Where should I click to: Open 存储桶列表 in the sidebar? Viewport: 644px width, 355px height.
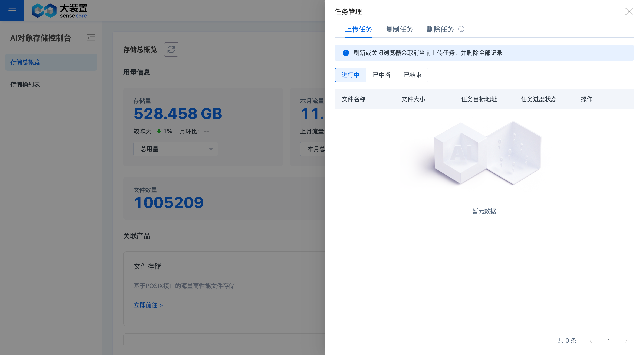point(25,84)
